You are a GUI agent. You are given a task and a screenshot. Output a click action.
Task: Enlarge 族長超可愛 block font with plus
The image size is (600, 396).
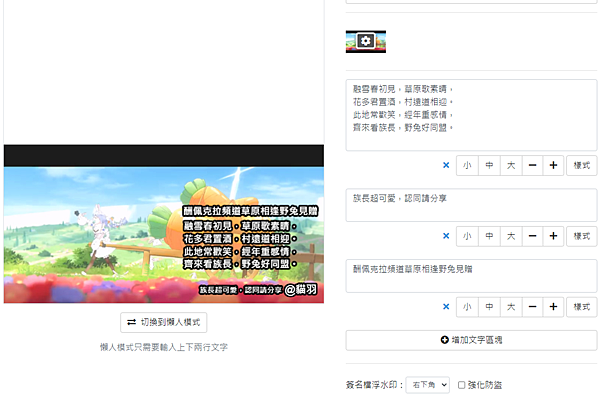[x=553, y=236]
